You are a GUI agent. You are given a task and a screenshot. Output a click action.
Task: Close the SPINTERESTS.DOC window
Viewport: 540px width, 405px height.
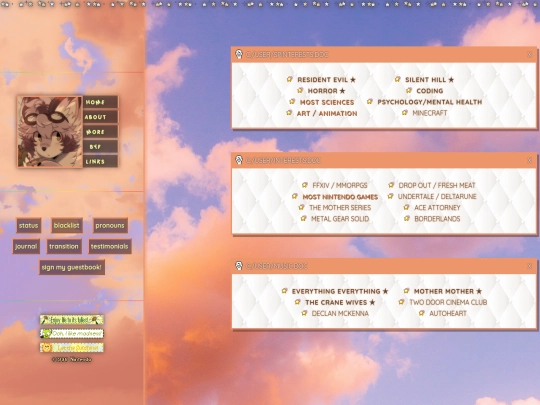(x=529, y=54)
